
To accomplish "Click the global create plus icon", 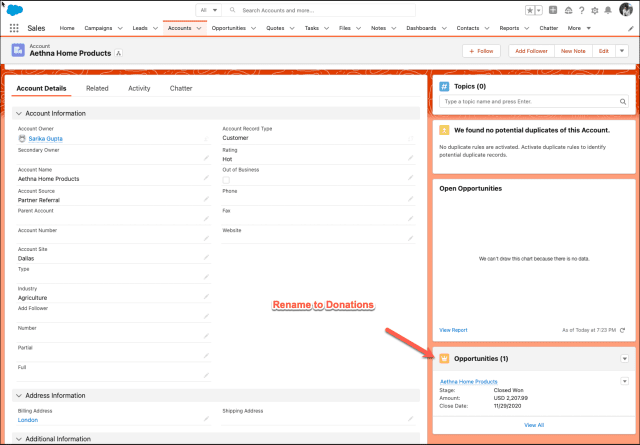I will (553, 10).
